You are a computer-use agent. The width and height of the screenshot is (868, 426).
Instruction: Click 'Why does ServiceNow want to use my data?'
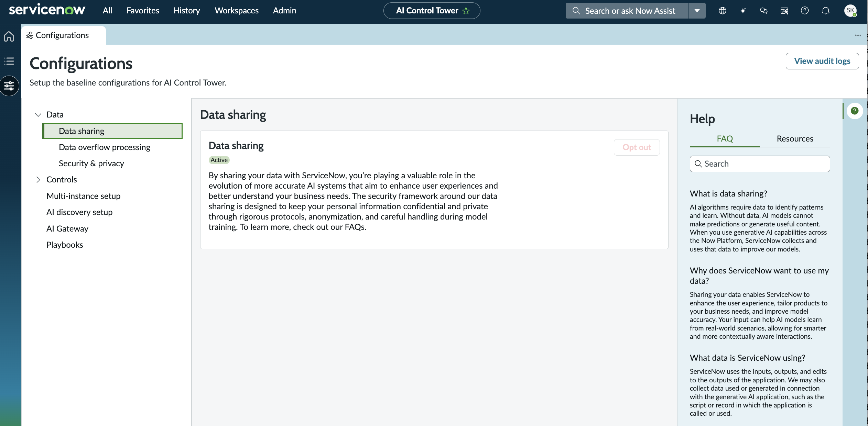pyautogui.click(x=759, y=276)
